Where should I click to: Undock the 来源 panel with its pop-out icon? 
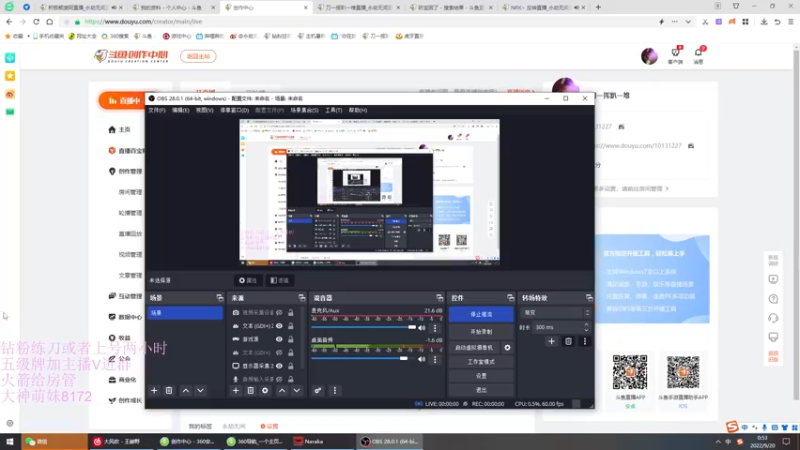coord(302,297)
